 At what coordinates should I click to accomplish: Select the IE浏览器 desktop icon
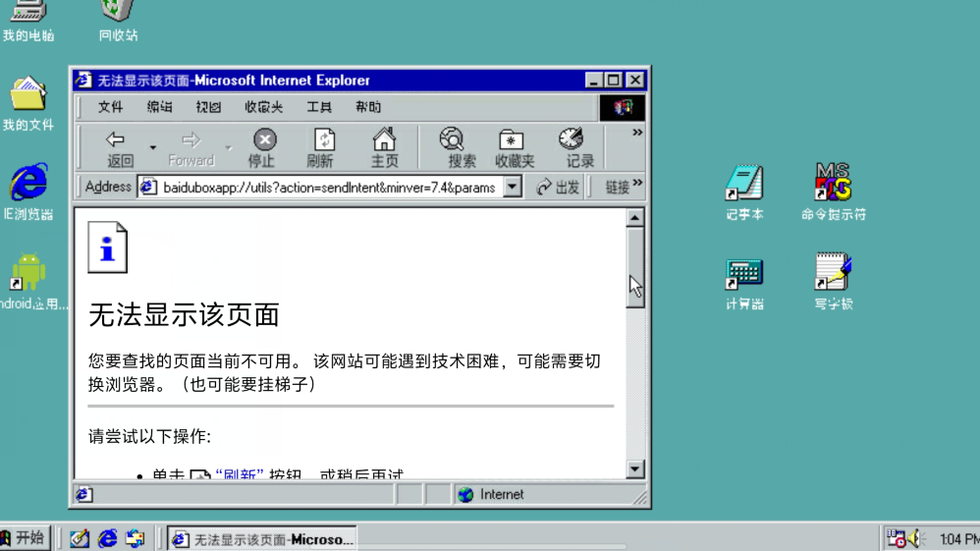[28, 193]
